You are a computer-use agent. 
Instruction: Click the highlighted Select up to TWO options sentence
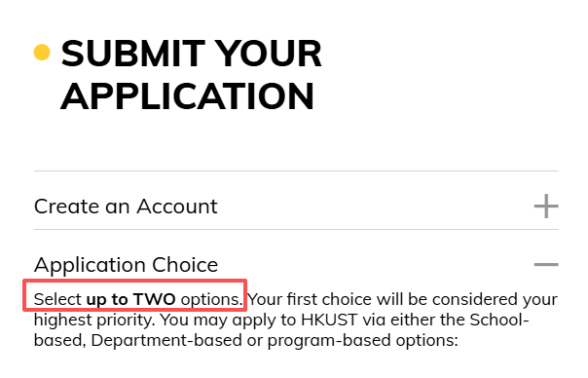pyautogui.click(x=138, y=299)
